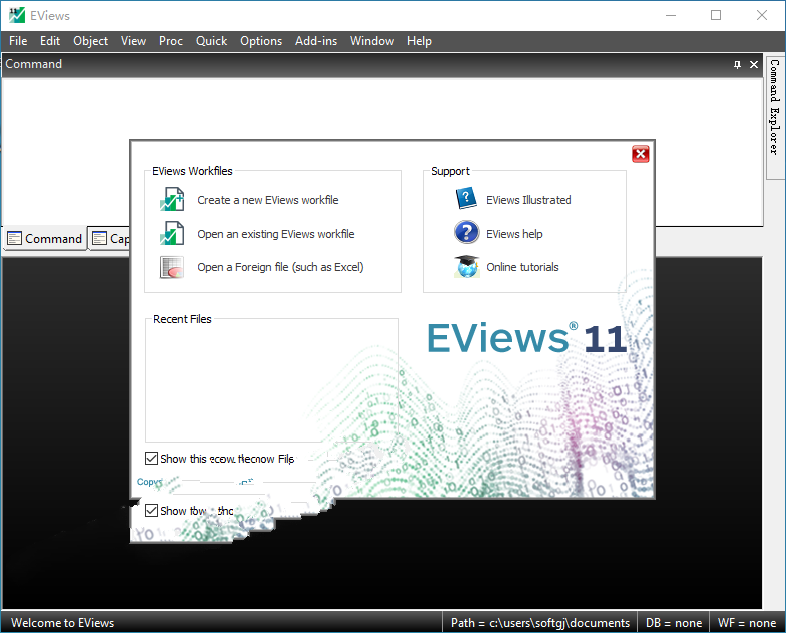Open the Proc menu
Viewport: 786px width, 633px height.
(x=171, y=41)
